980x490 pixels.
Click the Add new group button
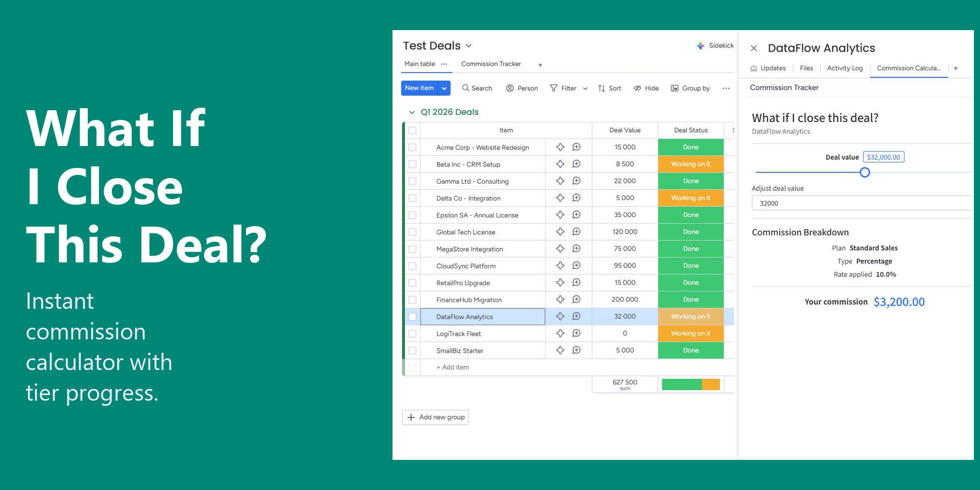(x=435, y=418)
